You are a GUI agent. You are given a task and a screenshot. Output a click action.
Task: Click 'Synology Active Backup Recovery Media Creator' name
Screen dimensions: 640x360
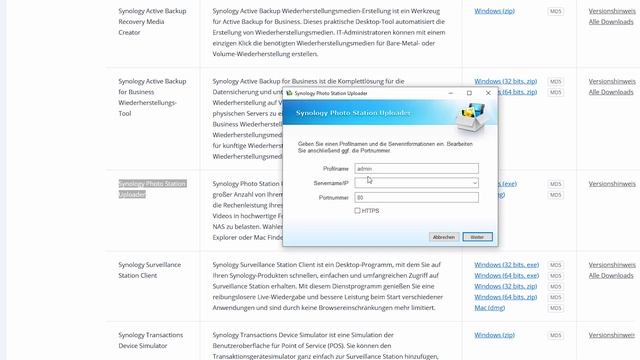(x=152, y=22)
